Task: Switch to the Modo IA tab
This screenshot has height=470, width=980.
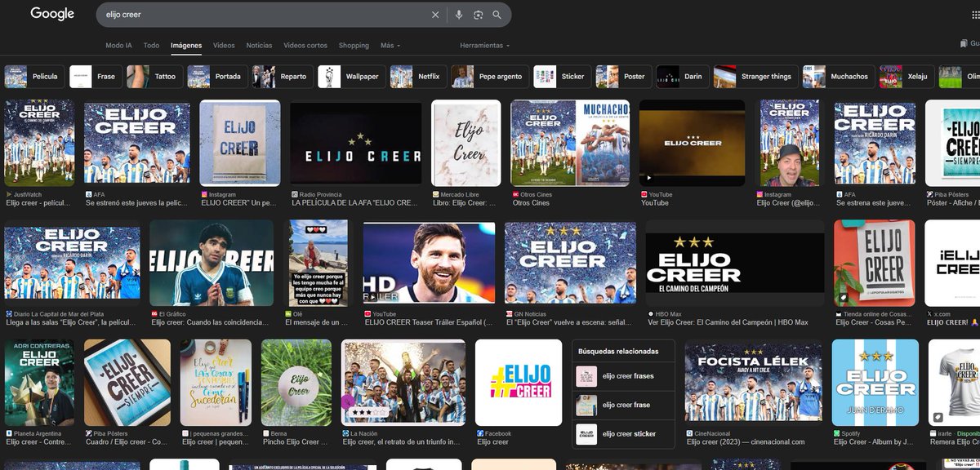Action: [118, 46]
